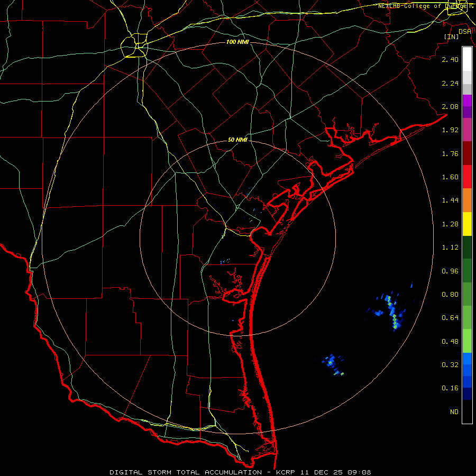Select the dark red legend swatch

(467, 153)
